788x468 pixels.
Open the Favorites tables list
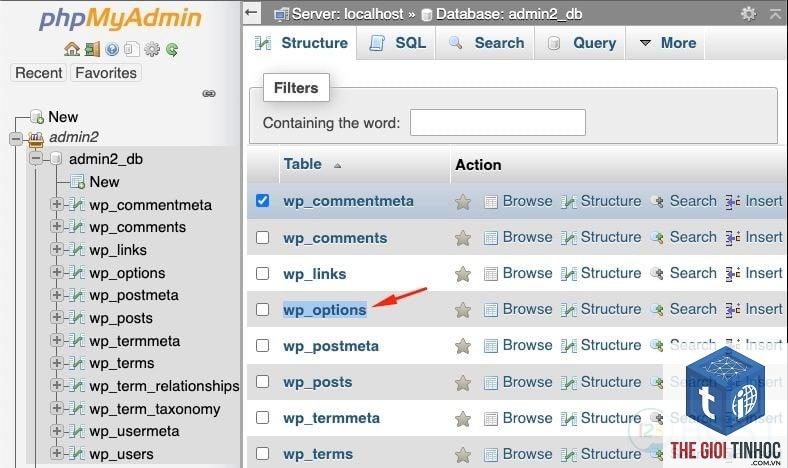pos(106,73)
